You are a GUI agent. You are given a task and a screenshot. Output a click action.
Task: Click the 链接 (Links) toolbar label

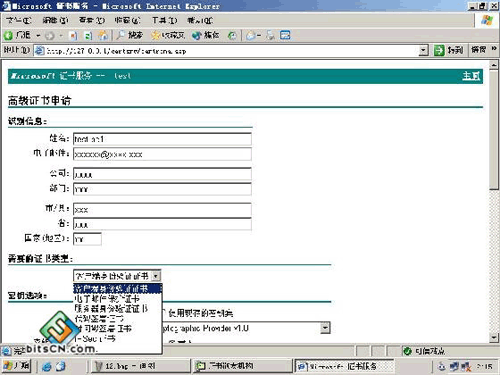pos(478,50)
